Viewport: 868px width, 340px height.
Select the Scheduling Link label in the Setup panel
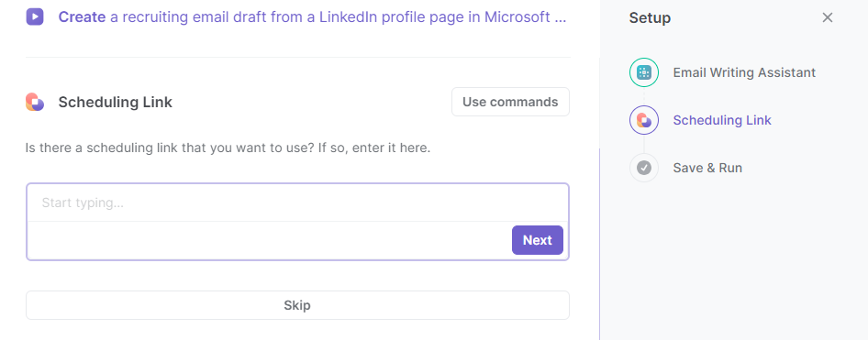pos(722,120)
